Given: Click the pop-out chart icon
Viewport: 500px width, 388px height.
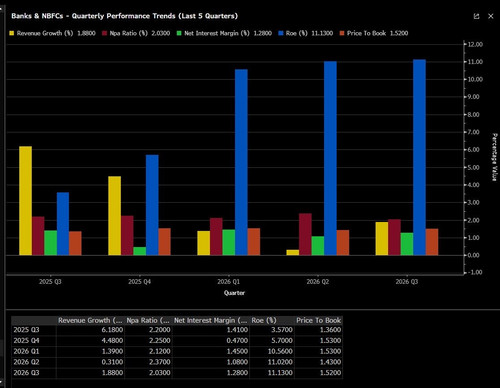Looking at the screenshot, I should [476, 16].
